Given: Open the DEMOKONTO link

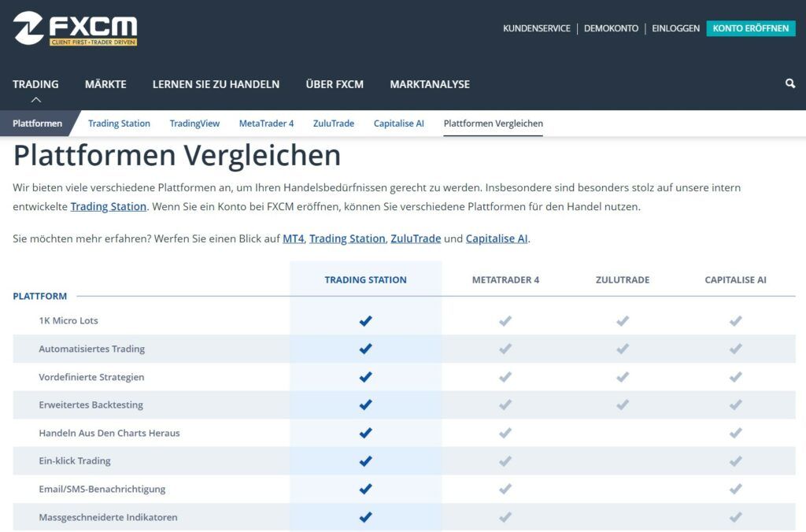Looking at the screenshot, I should pyautogui.click(x=611, y=28).
